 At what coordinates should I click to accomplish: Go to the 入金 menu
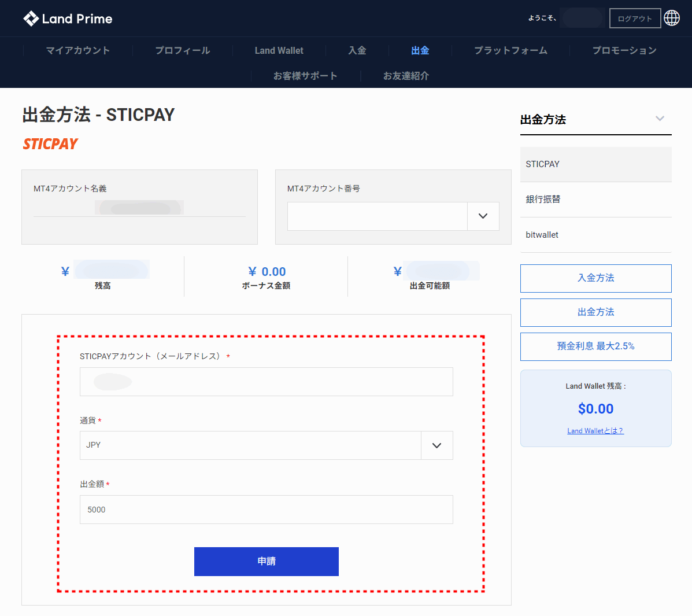coord(357,50)
